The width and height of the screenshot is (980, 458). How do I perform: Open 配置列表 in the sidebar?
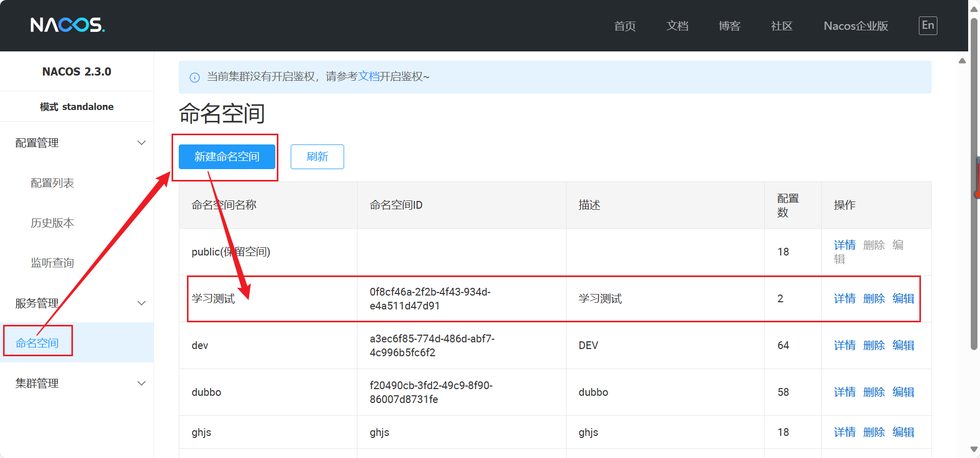[52, 183]
